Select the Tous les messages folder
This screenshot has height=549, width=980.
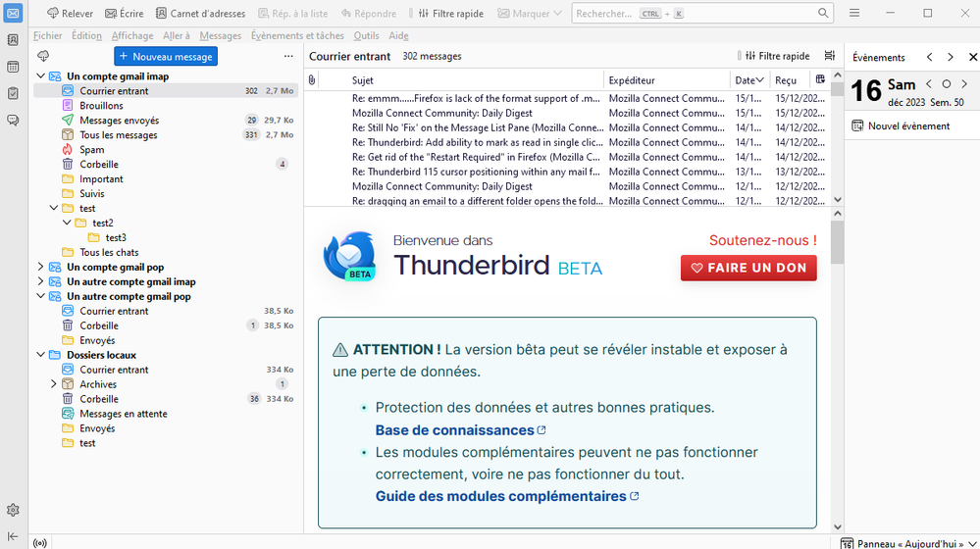point(166,135)
